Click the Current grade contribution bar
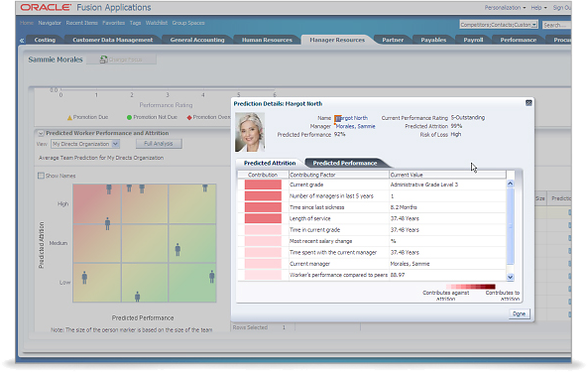588x372 pixels. [263, 185]
